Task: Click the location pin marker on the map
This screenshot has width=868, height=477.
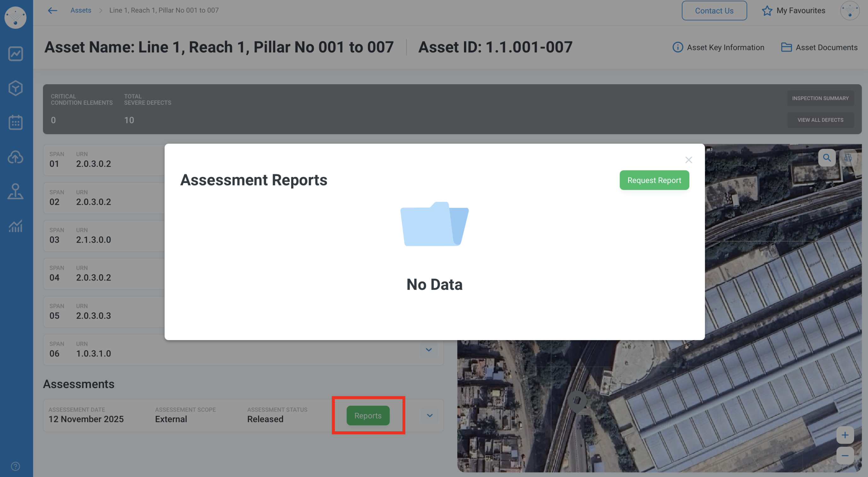Action: pyautogui.click(x=577, y=402)
